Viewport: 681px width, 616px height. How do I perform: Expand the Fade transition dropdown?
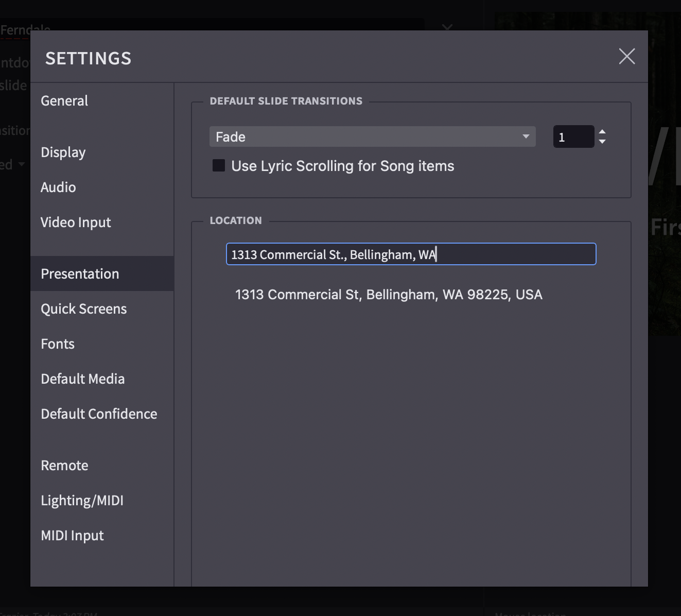373,136
